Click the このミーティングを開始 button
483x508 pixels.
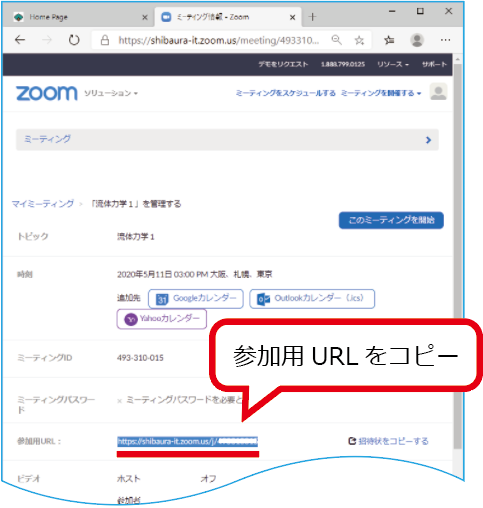click(391, 220)
